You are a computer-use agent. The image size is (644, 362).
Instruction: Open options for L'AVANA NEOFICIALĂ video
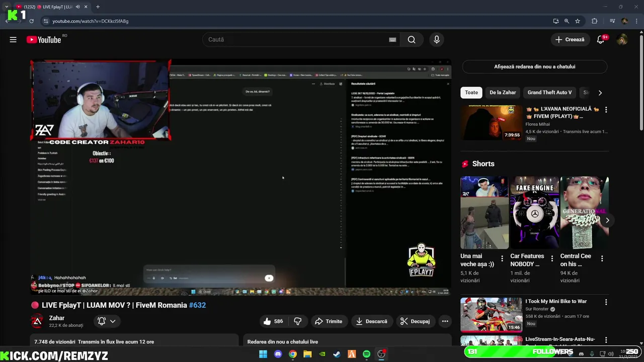(606, 110)
